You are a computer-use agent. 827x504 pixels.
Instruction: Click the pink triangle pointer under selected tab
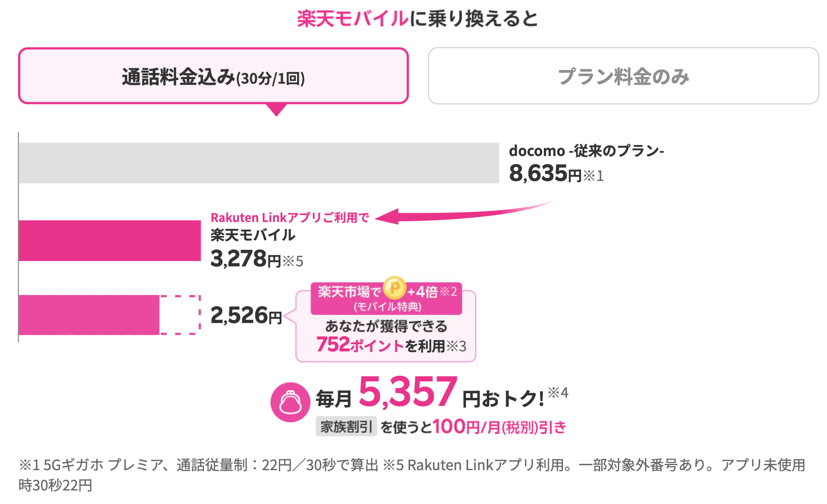(277, 110)
